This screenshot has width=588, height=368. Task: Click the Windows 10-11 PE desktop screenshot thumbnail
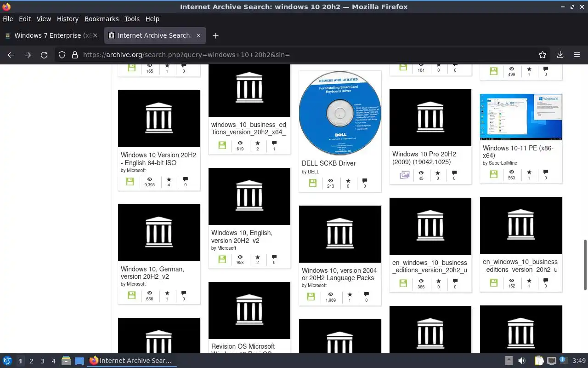click(x=521, y=117)
